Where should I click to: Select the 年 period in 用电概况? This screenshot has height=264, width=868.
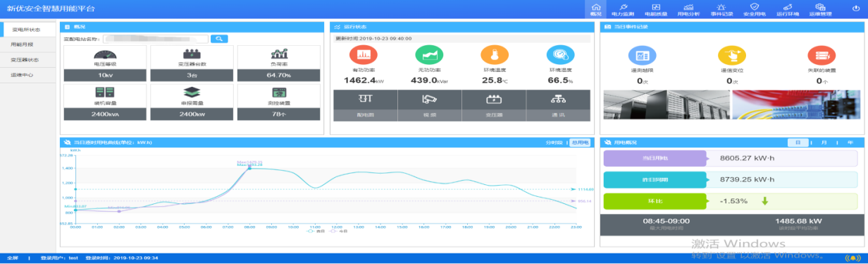(x=850, y=143)
